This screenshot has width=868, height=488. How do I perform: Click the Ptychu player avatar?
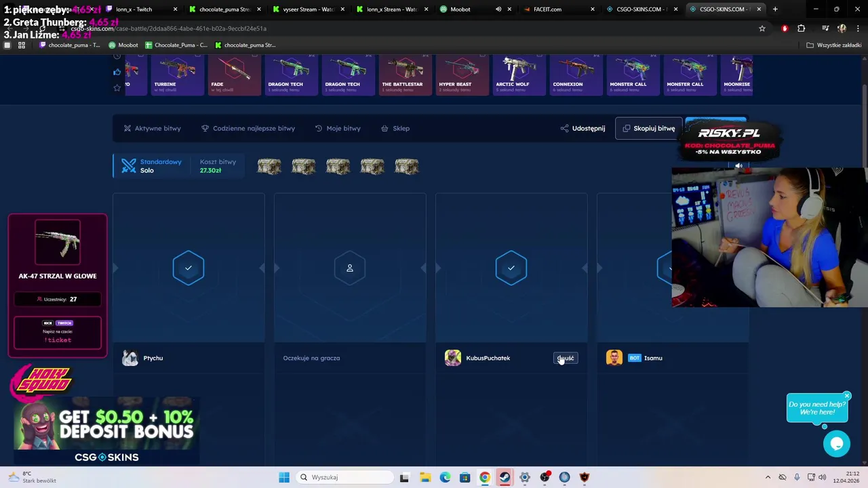130,358
